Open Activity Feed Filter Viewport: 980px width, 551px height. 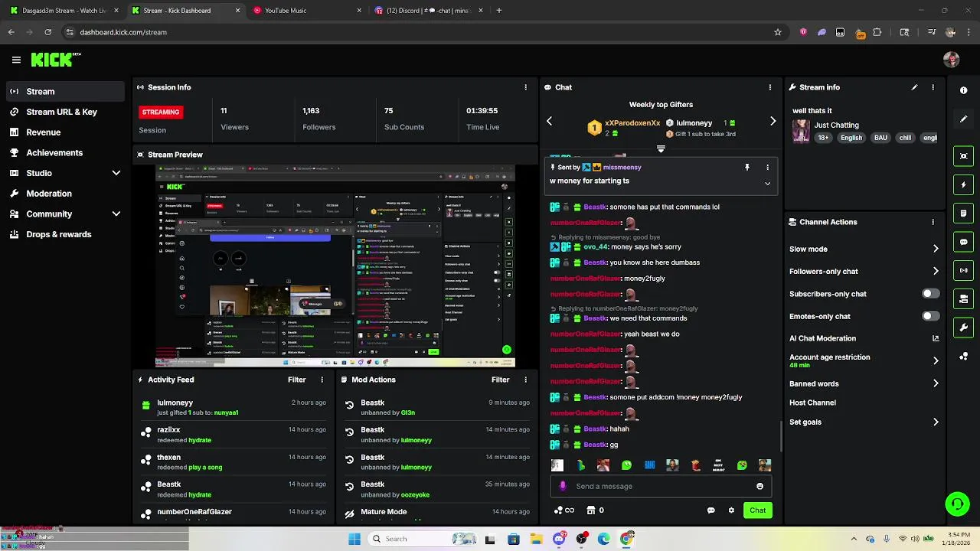tap(297, 380)
